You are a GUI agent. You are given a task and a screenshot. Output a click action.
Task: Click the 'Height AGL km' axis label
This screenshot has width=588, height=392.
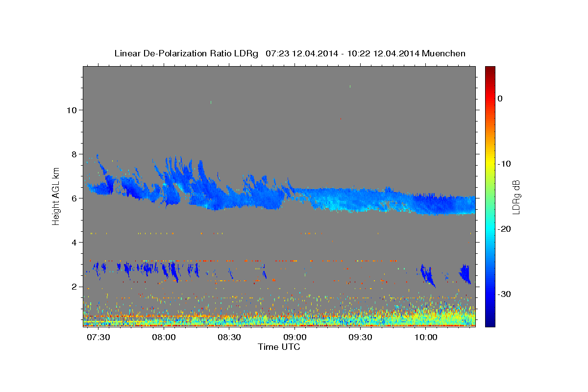pyautogui.click(x=56, y=196)
